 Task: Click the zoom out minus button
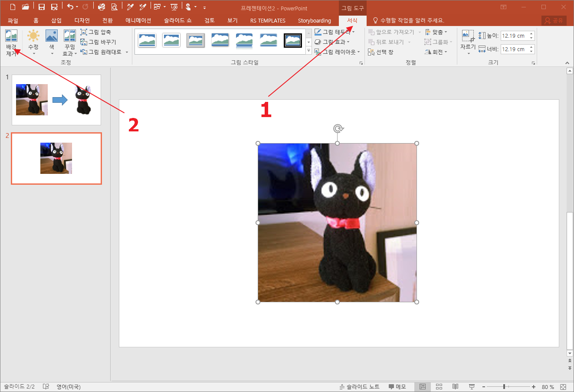484,387
